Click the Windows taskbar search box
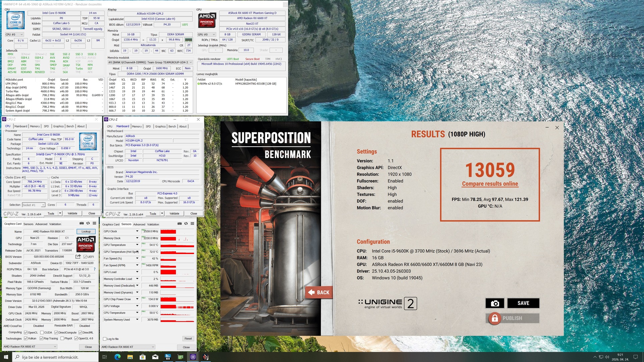Image resolution: width=644 pixels, height=362 pixels. (x=55, y=357)
